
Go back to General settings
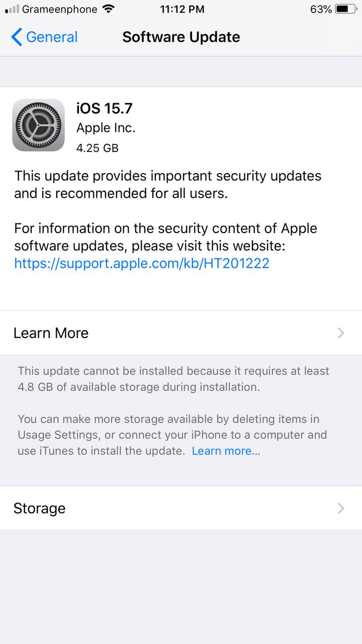pyautogui.click(x=44, y=37)
